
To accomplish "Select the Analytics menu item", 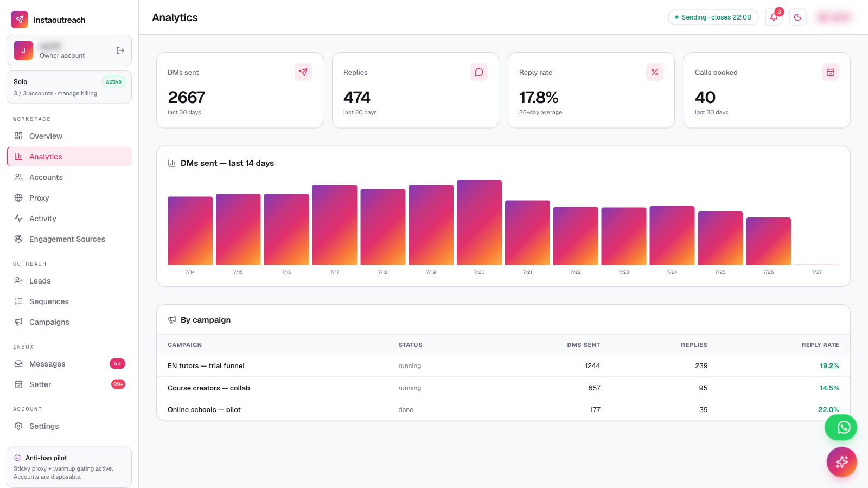I will coord(69,157).
